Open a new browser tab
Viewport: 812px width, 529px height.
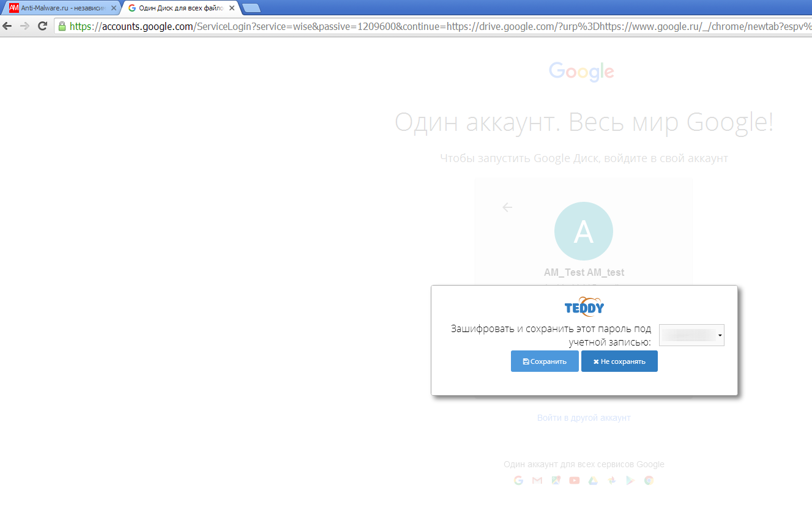click(x=251, y=8)
